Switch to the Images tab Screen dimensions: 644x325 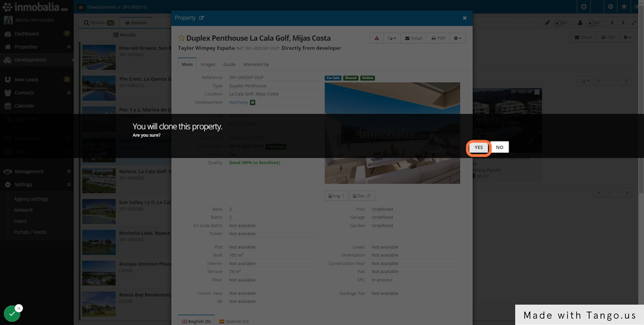208,64
